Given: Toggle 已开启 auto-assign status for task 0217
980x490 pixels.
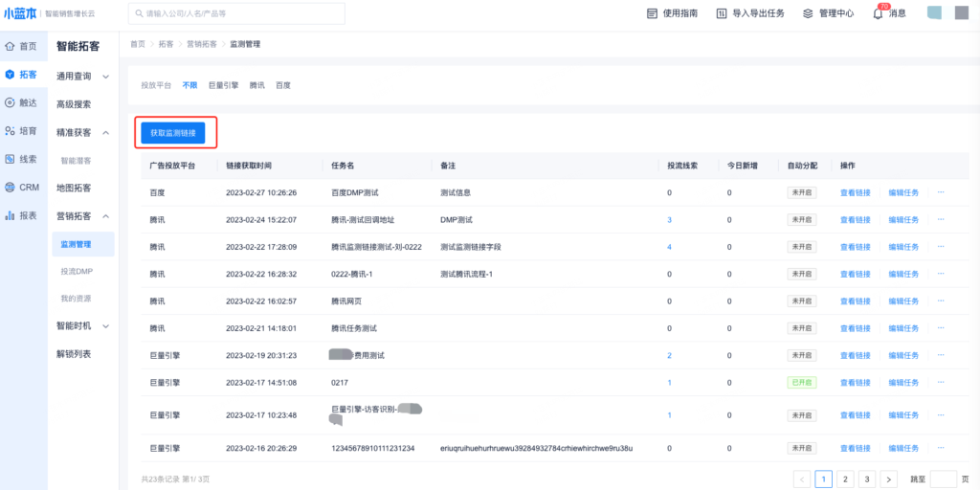Looking at the screenshot, I should (x=802, y=383).
